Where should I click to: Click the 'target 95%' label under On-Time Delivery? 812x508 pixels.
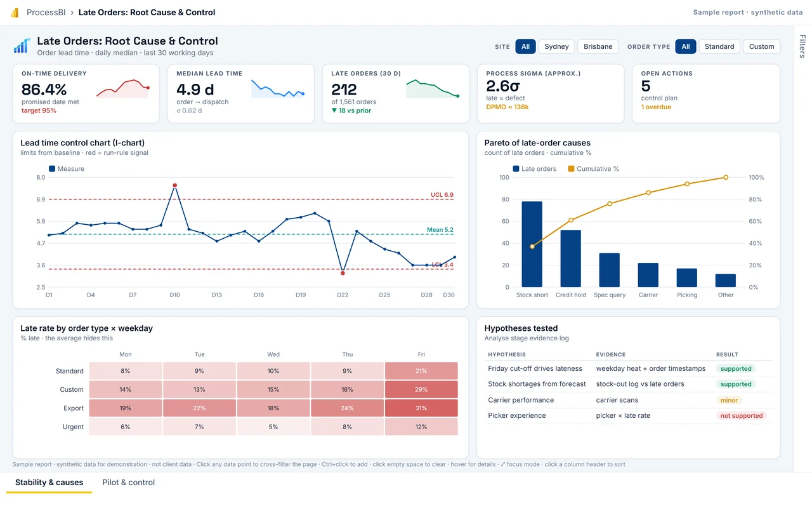[39, 111]
